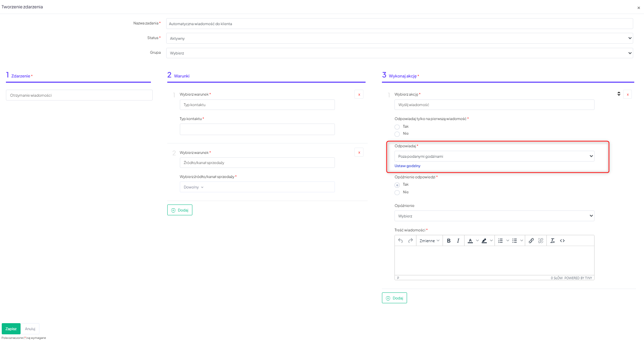
Task: Open the Zmienne menu in editor toolbar
Action: coord(429,241)
